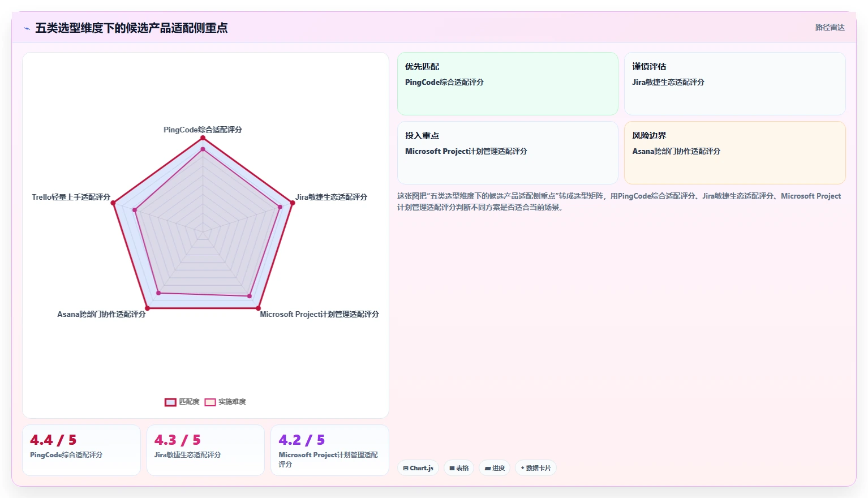The image size is (868, 498).
Task: Open the 优先匹配 card
Action: coord(508,84)
